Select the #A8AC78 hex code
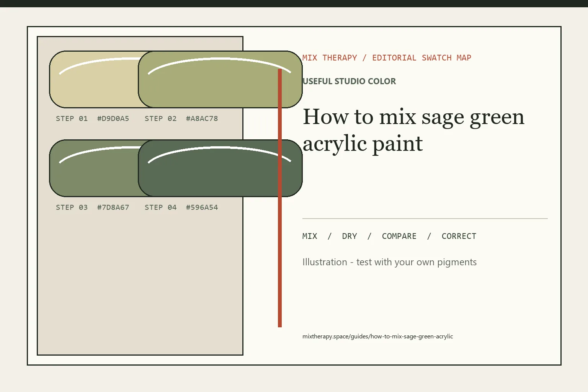Image resolution: width=588 pixels, height=392 pixels. tap(202, 119)
